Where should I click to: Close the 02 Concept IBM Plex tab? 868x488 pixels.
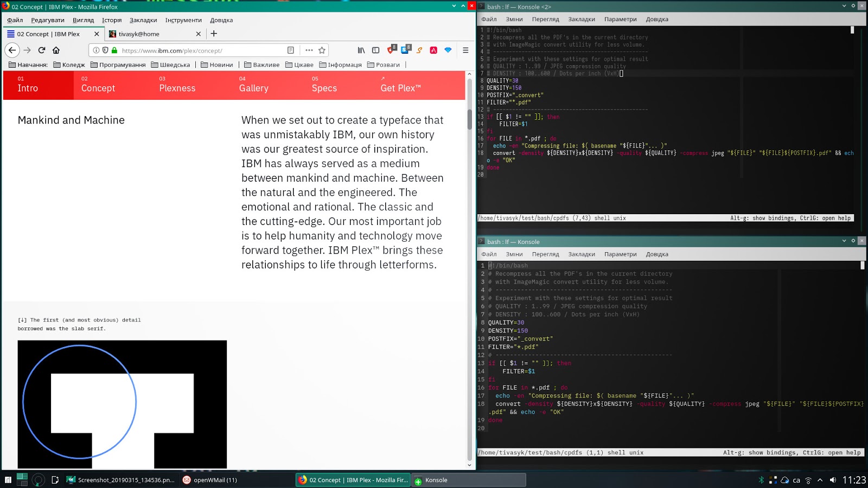tap(97, 34)
